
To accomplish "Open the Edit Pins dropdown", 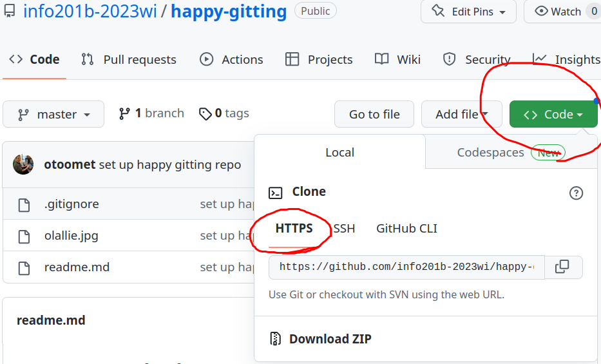I will (x=468, y=12).
